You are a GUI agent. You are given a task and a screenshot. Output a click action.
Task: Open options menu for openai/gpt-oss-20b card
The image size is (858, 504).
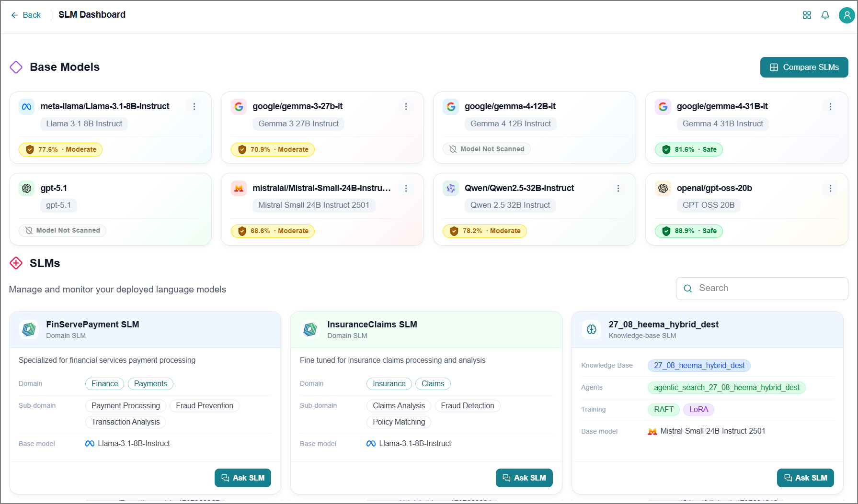(830, 189)
